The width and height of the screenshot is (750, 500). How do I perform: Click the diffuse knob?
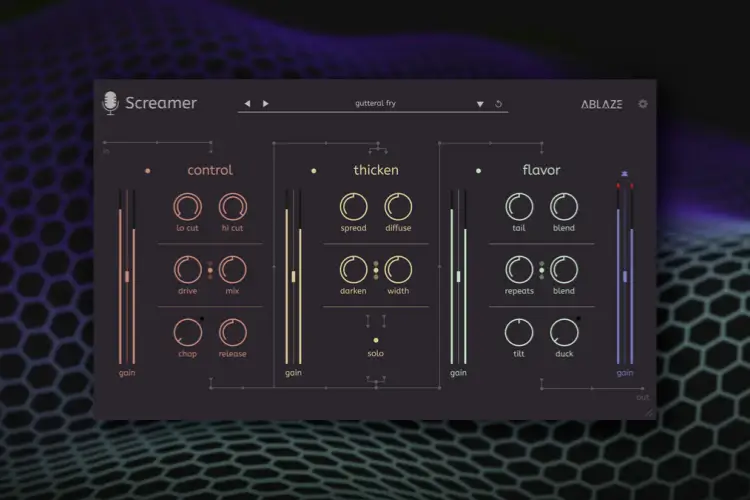pyautogui.click(x=398, y=207)
